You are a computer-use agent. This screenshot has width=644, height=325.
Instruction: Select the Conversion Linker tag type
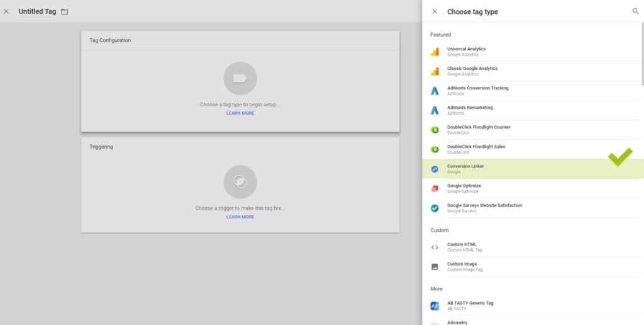click(x=465, y=169)
